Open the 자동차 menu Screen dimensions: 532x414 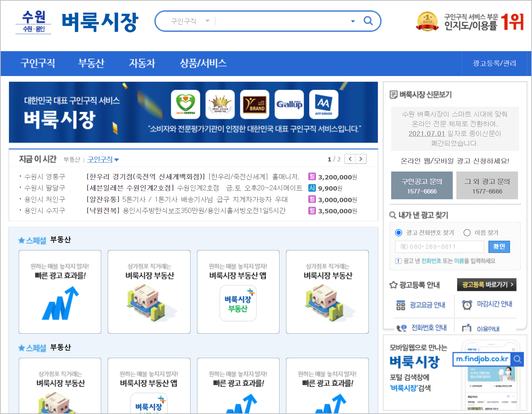[x=142, y=63]
